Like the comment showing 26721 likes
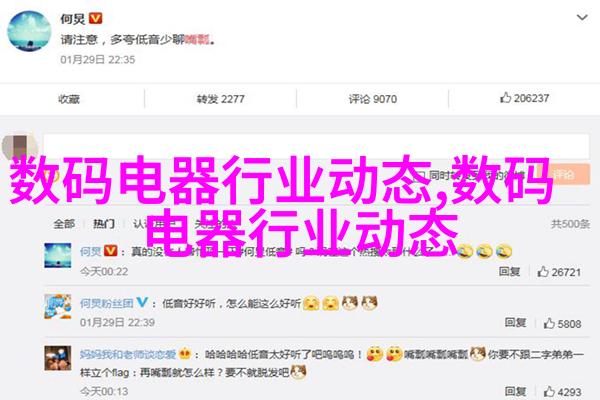 coord(559,272)
